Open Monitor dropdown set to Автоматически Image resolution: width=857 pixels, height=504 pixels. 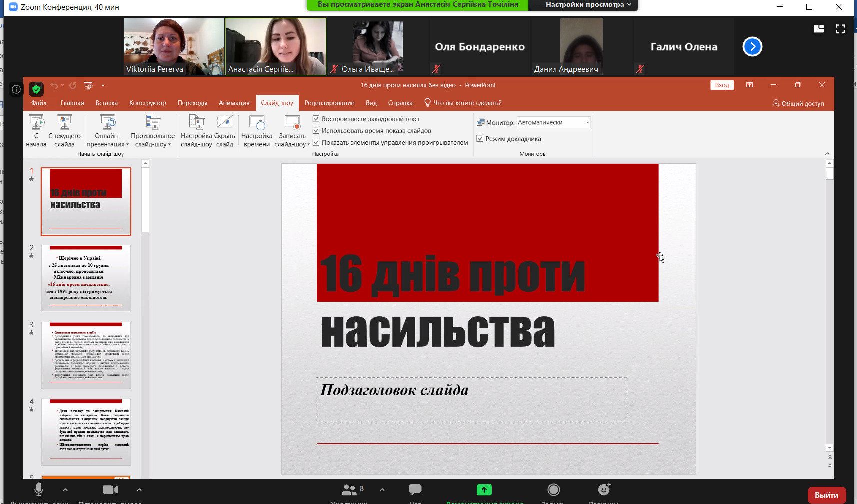[x=554, y=122]
